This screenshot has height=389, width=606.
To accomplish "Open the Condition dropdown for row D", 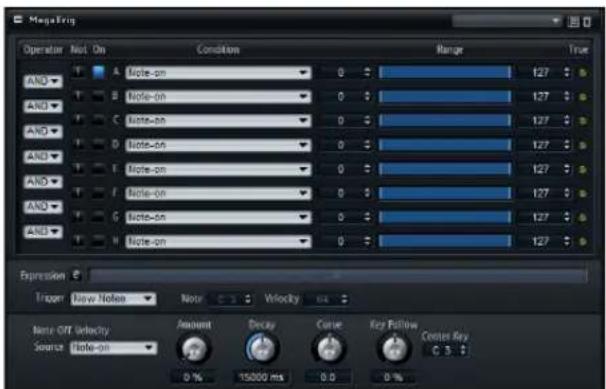I will coord(218,145).
